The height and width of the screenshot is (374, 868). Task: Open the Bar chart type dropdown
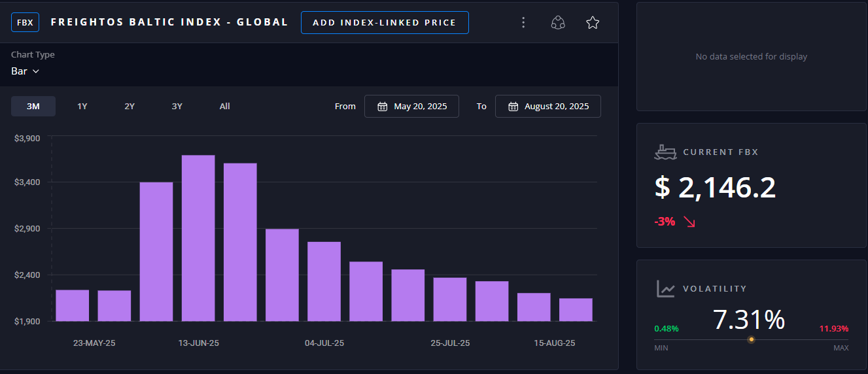[26, 71]
